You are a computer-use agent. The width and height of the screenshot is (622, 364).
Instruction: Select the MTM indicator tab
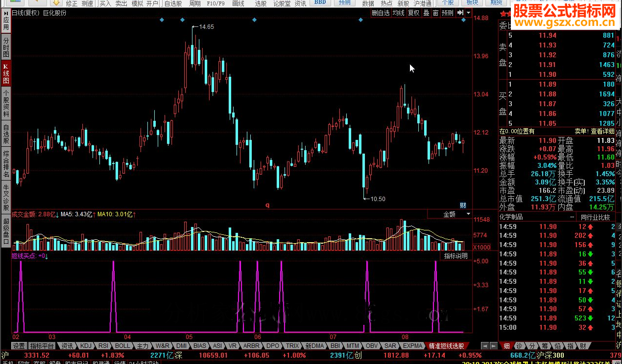coord(353,345)
